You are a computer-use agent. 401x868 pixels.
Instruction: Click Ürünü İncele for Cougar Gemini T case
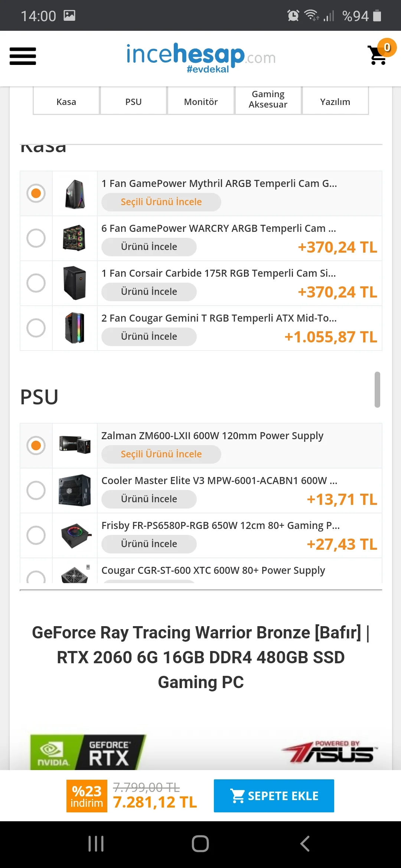[x=149, y=336]
